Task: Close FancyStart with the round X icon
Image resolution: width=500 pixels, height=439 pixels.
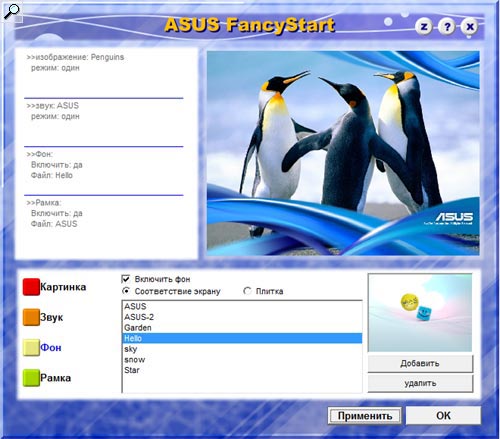Action: pyautogui.click(x=470, y=27)
